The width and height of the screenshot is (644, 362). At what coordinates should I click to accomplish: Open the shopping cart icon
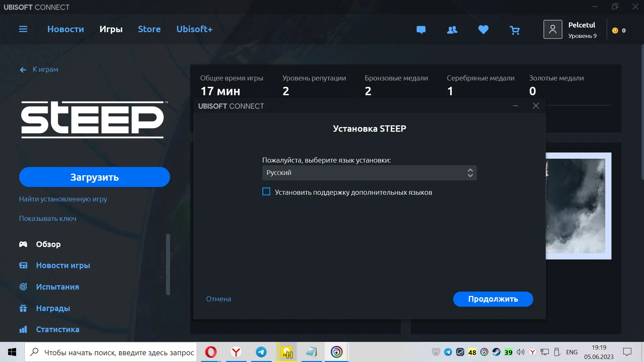coord(515,31)
